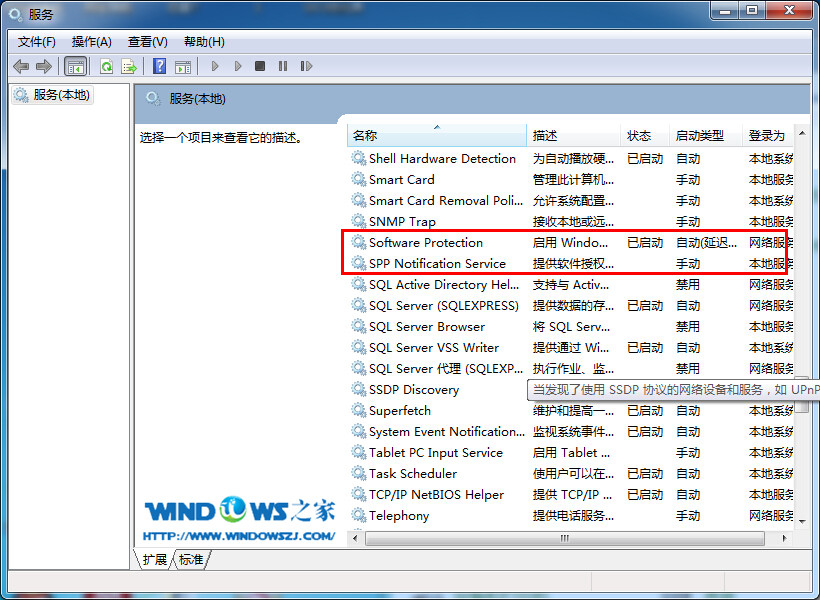
Task: Switch to the 标准 tab
Action: tap(191, 559)
